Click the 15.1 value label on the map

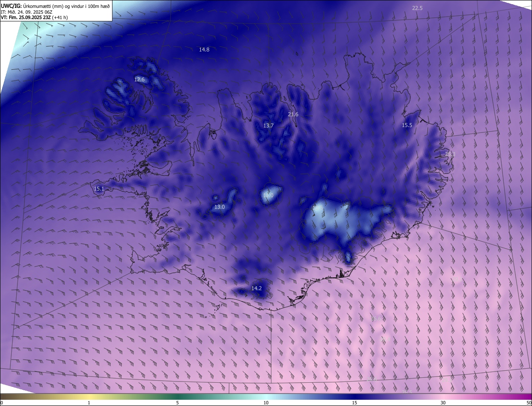click(x=99, y=189)
